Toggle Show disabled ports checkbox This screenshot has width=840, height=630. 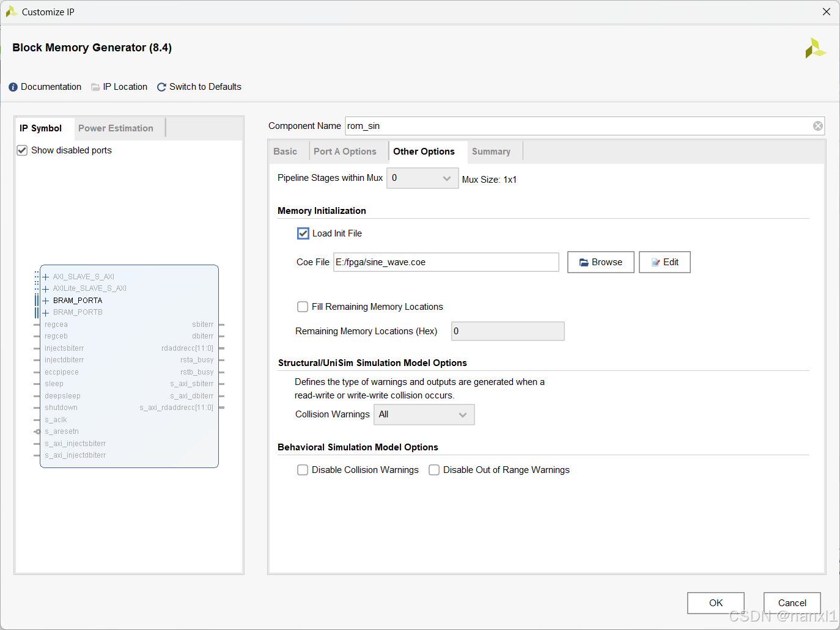(x=22, y=150)
